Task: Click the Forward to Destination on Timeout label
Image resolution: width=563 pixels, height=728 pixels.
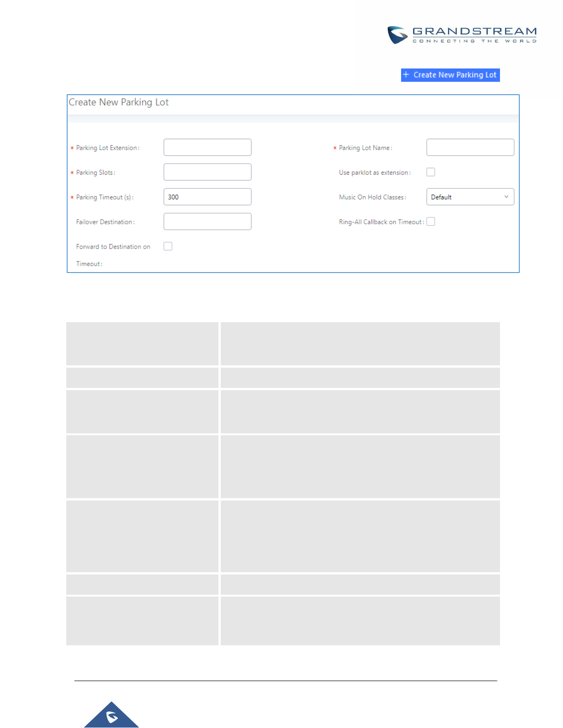Action: point(113,255)
